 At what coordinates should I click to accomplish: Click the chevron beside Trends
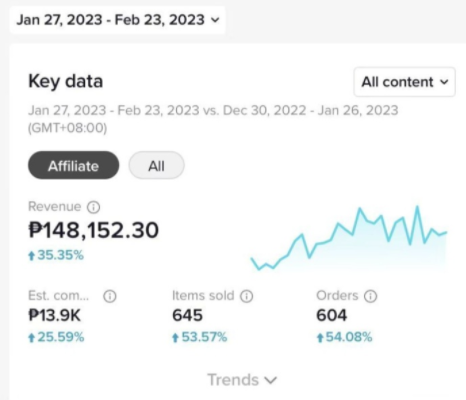click(x=270, y=380)
